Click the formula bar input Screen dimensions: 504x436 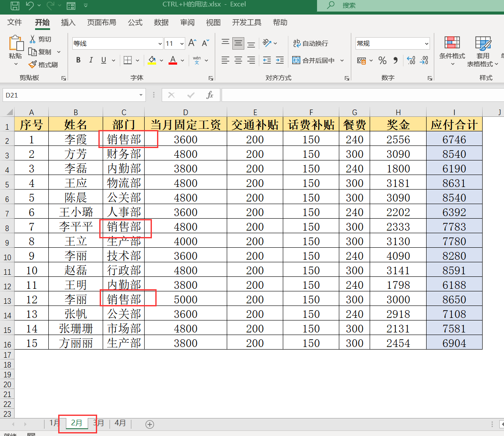click(363, 95)
